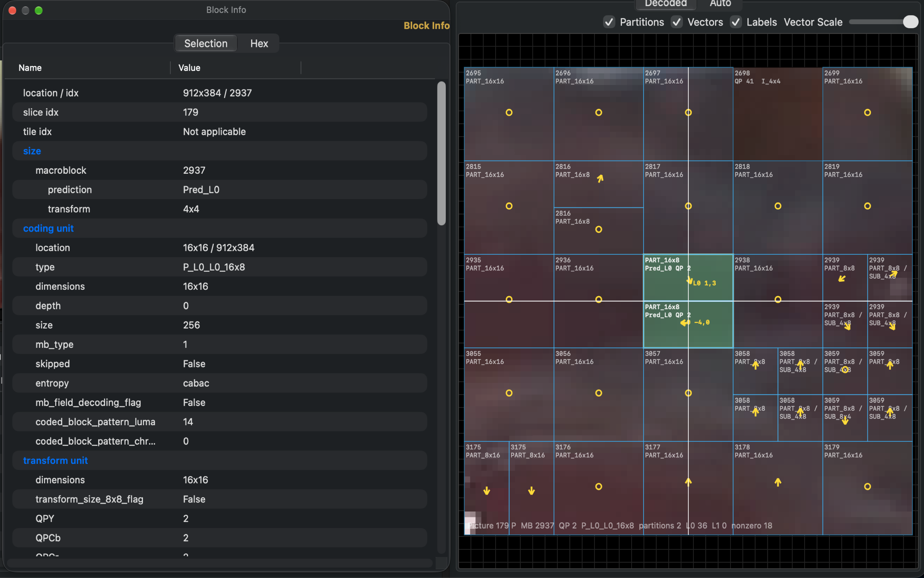The image size is (924, 578).
Task: Click the skipped False row
Action: click(x=219, y=363)
